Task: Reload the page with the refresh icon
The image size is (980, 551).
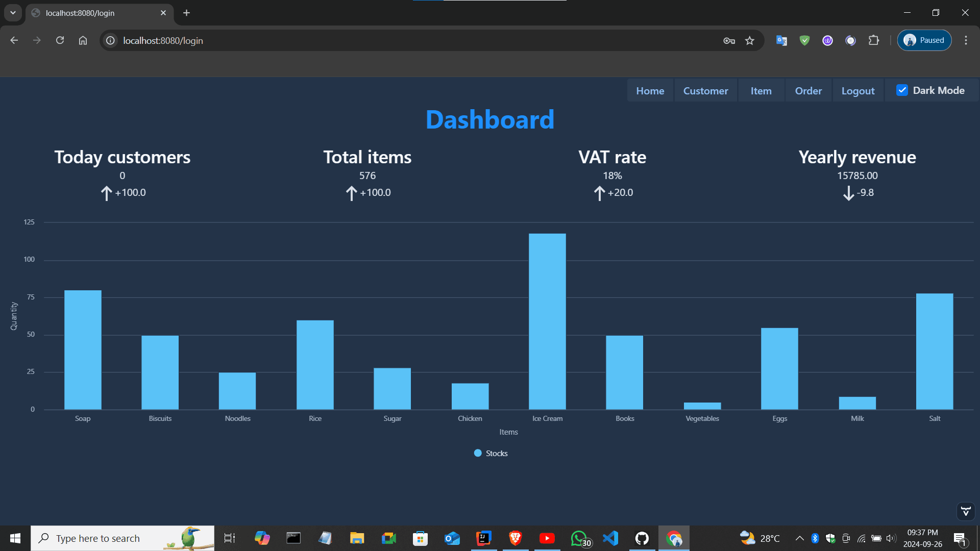Action: tap(60, 40)
